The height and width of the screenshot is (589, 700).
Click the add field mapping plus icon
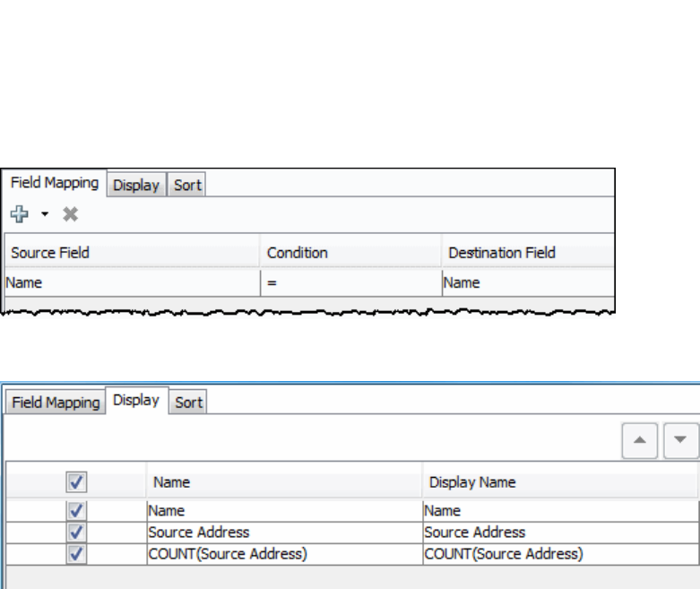tap(19, 214)
